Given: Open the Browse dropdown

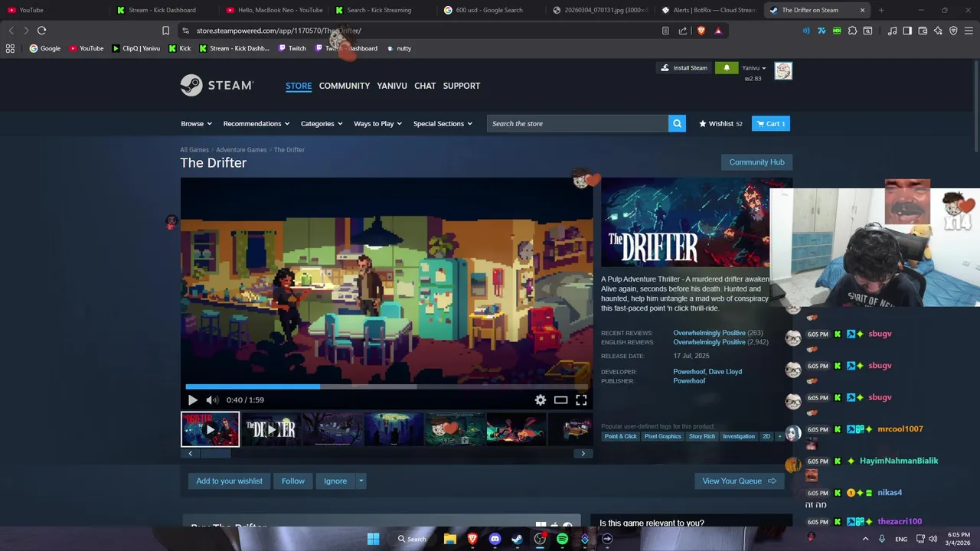Looking at the screenshot, I should (196, 123).
